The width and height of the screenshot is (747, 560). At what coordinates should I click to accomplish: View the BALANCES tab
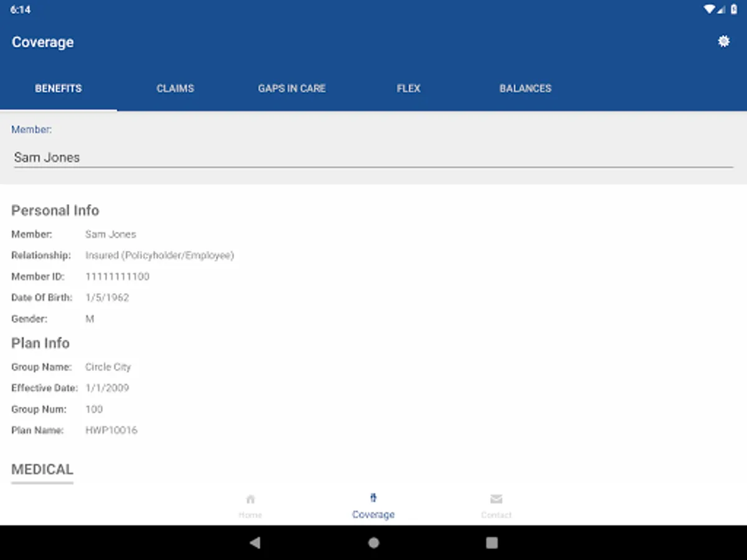[x=525, y=88]
